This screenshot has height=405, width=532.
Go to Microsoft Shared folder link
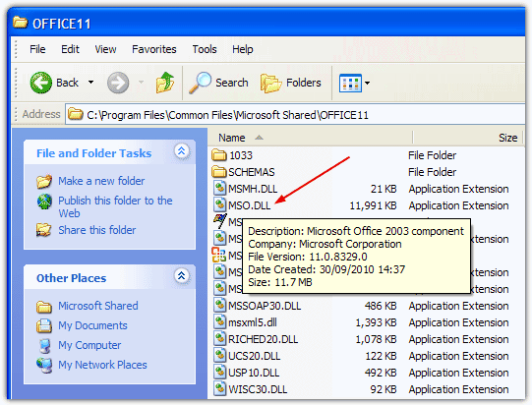98,306
